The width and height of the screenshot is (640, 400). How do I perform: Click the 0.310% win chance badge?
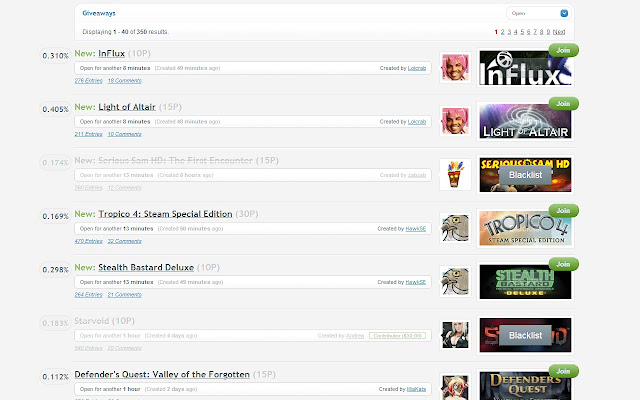pyautogui.click(x=56, y=56)
